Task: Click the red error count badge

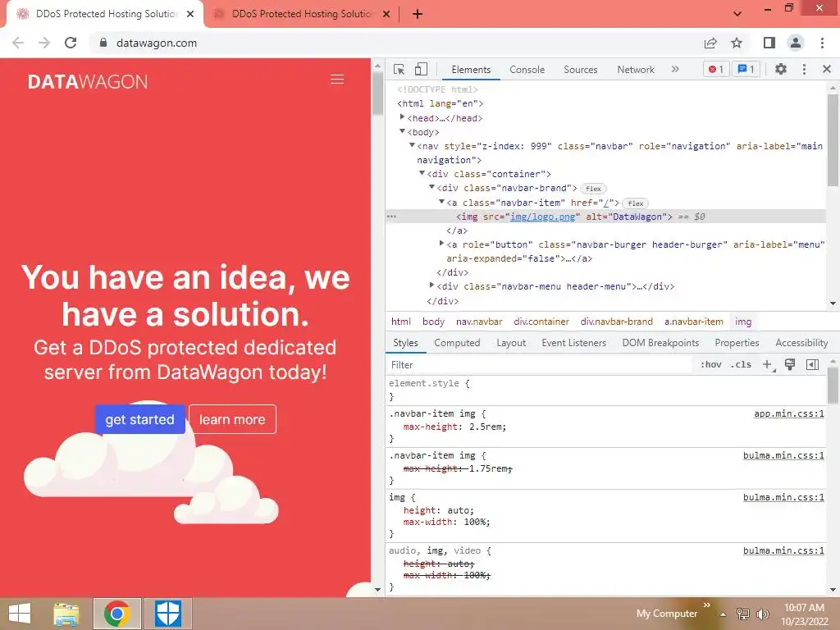Action: pyautogui.click(x=716, y=69)
